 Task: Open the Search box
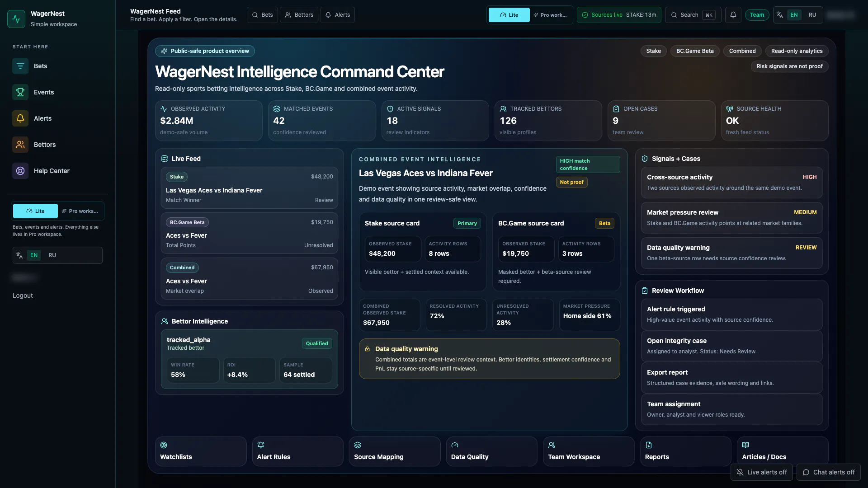[x=693, y=15]
